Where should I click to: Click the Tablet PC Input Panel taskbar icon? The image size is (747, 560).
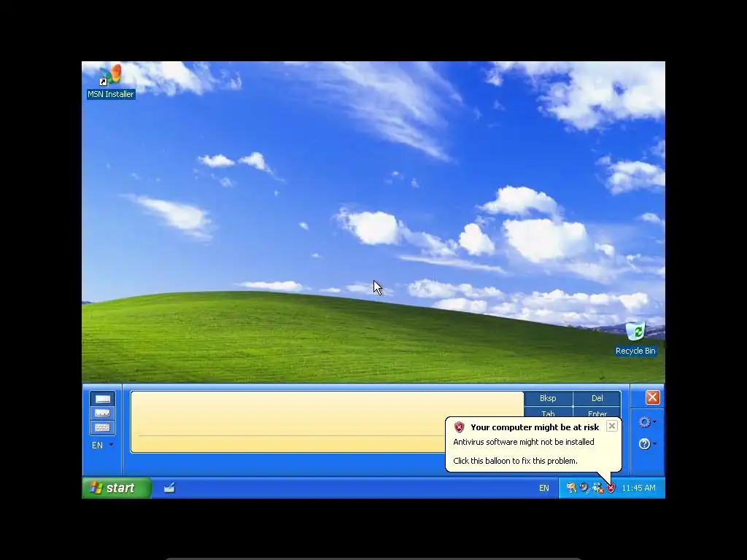[x=169, y=488]
